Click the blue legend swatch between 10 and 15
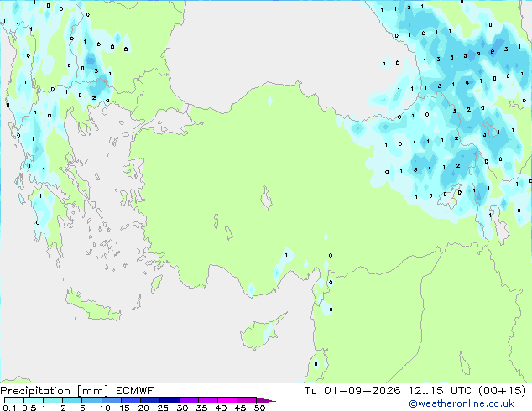The image size is (532, 411). coord(112,400)
